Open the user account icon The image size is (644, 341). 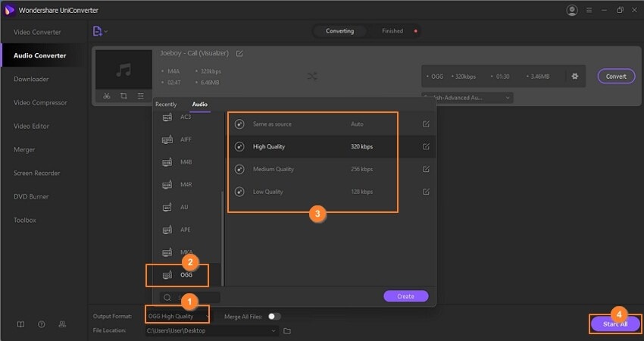572,11
